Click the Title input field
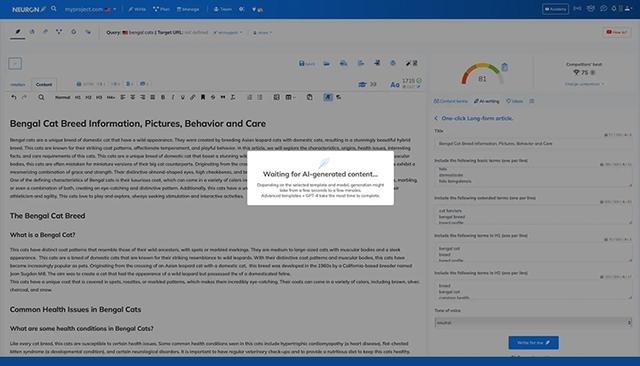This screenshot has width=640, height=366. pyautogui.click(x=533, y=144)
